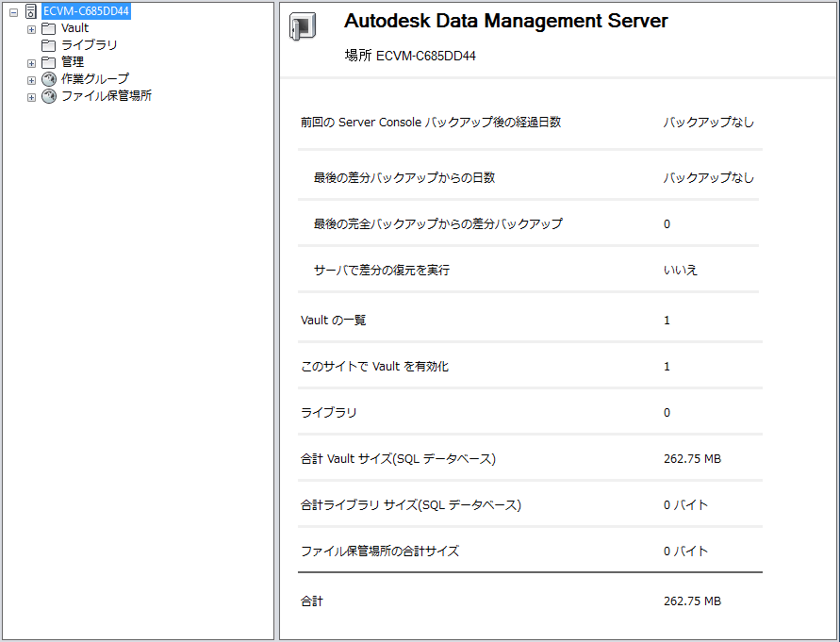Select the Vault tree item label
Viewport: 840px width, 642px height.
(74, 28)
